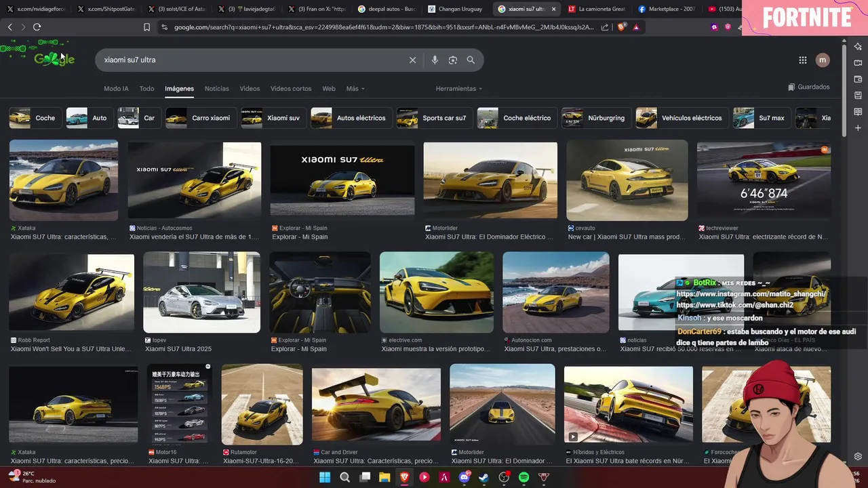Open Windows taskbar search

click(344, 477)
